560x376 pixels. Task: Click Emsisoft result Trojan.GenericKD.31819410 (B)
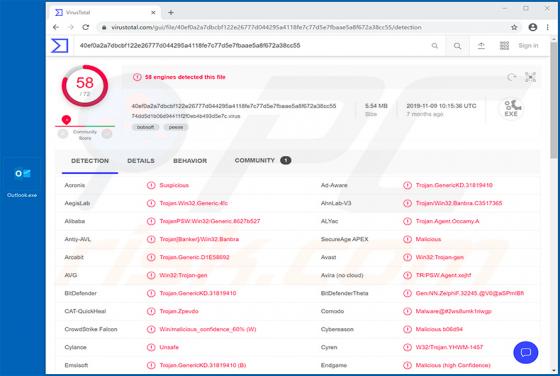pos(202,365)
